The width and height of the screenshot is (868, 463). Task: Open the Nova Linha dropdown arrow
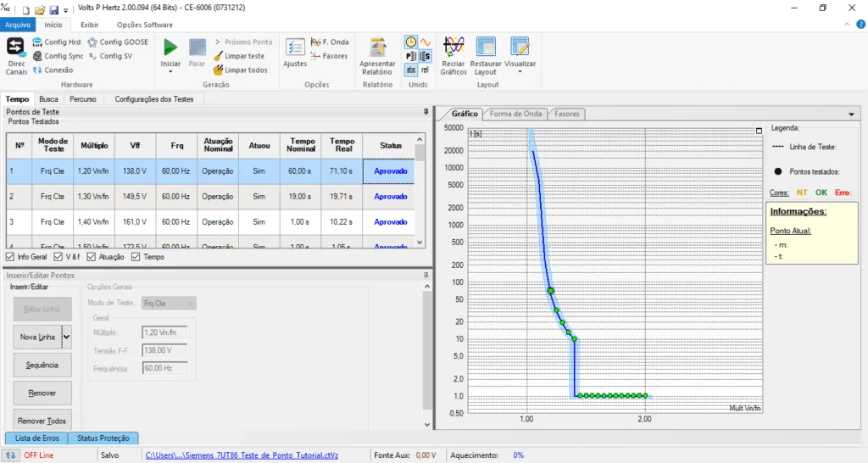point(66,337)
